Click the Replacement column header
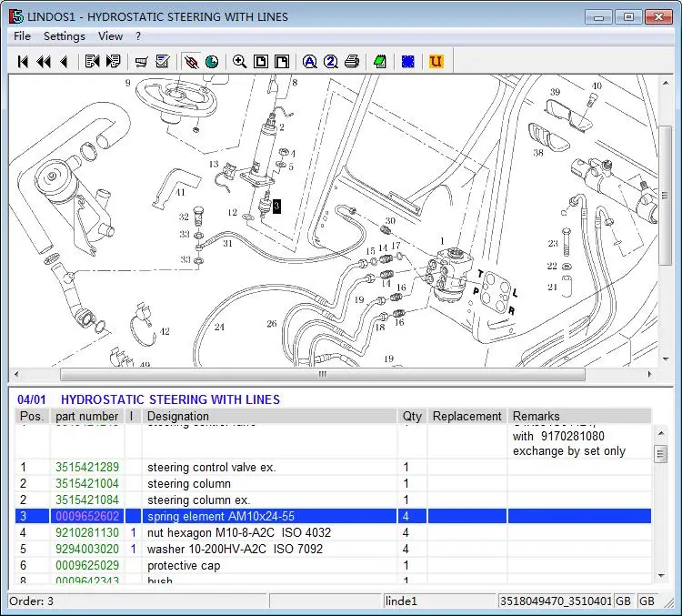 (x=467, y=416)
